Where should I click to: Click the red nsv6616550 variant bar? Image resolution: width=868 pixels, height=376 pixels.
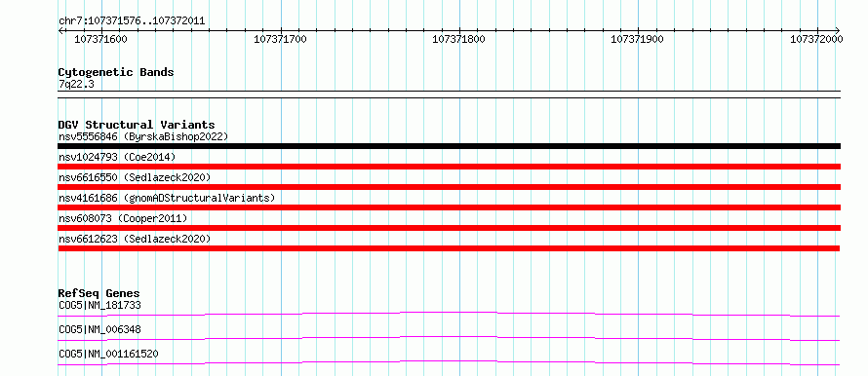coord(449,187)
